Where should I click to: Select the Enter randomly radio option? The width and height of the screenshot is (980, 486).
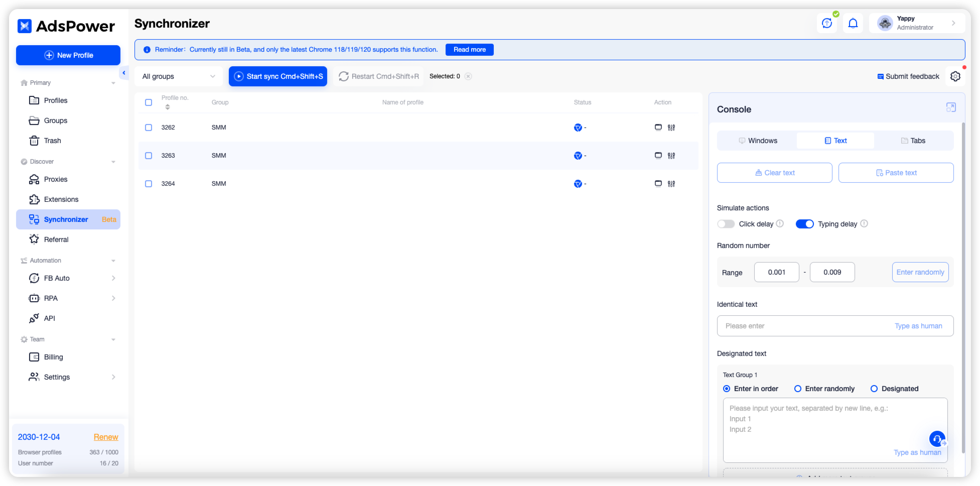click(798, 389)
